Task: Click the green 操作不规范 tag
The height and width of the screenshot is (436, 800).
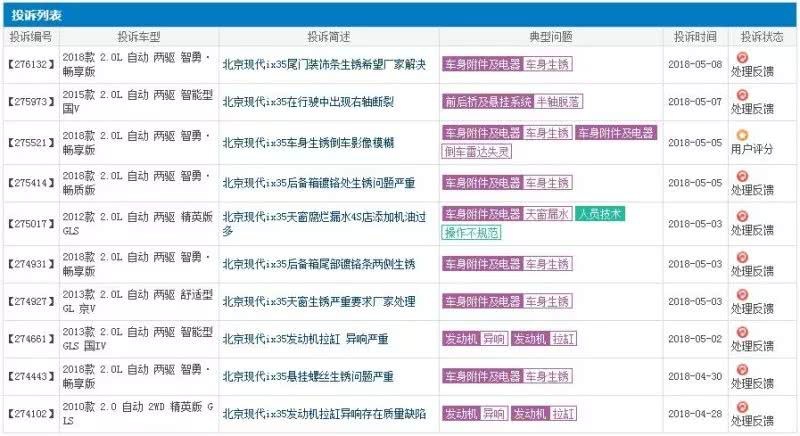Action: point(471,232)
